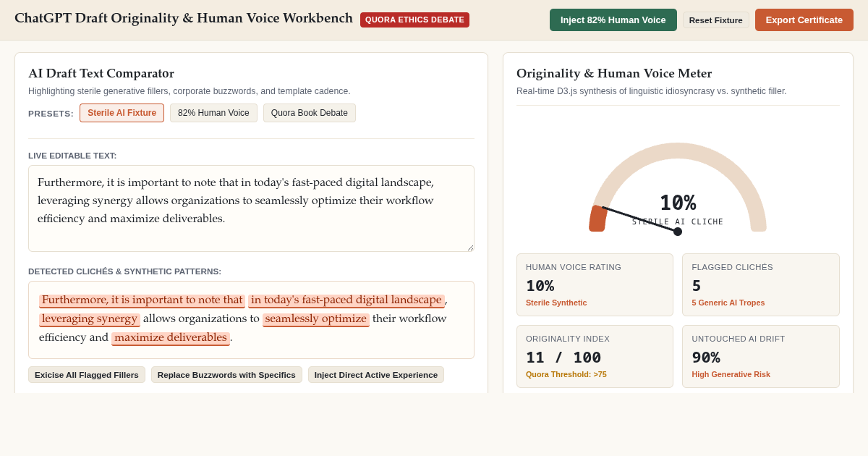Click Excise All Flagged Fillers
Screen dimensions: 868x456
[x=87, y=375]
